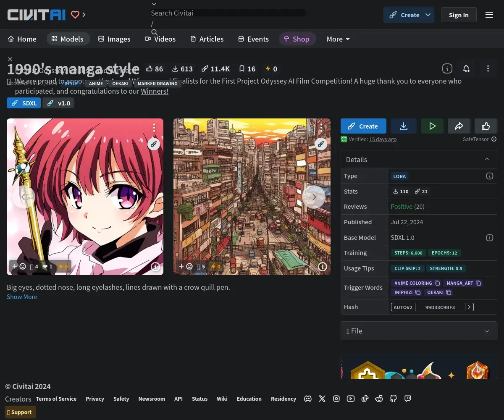
Task: Open the Reddit link in the footer
Action: tap(379, 399)
